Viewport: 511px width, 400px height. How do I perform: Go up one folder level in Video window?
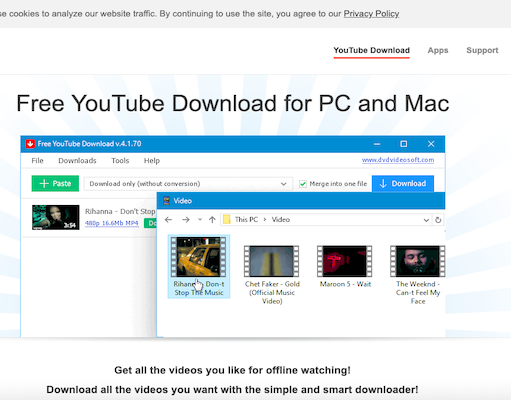pyautogui.click(x=212, y=219)
